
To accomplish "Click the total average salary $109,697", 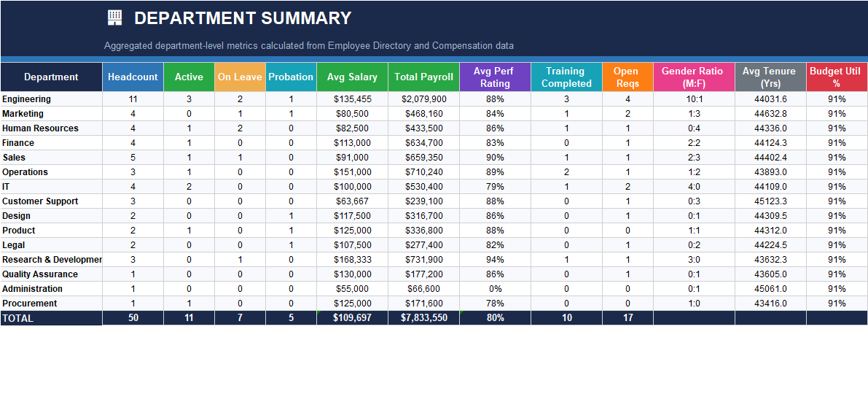I will click(352, 318).
